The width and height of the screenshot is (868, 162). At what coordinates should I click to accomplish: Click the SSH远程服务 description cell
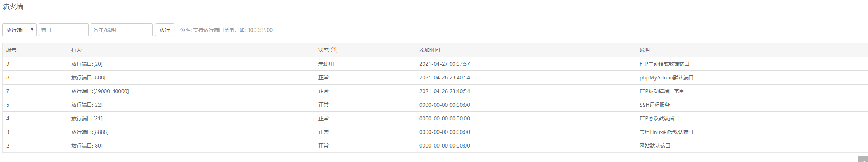tap(655, 105)
